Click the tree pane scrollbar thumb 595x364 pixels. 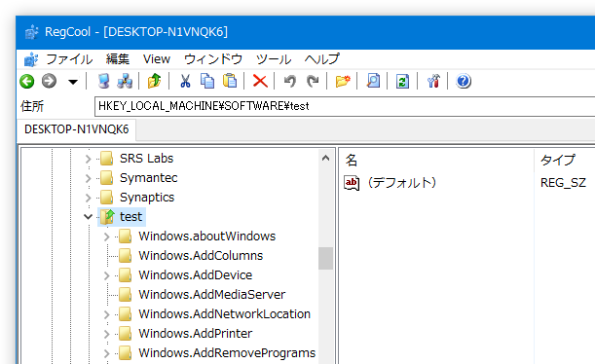325,258
